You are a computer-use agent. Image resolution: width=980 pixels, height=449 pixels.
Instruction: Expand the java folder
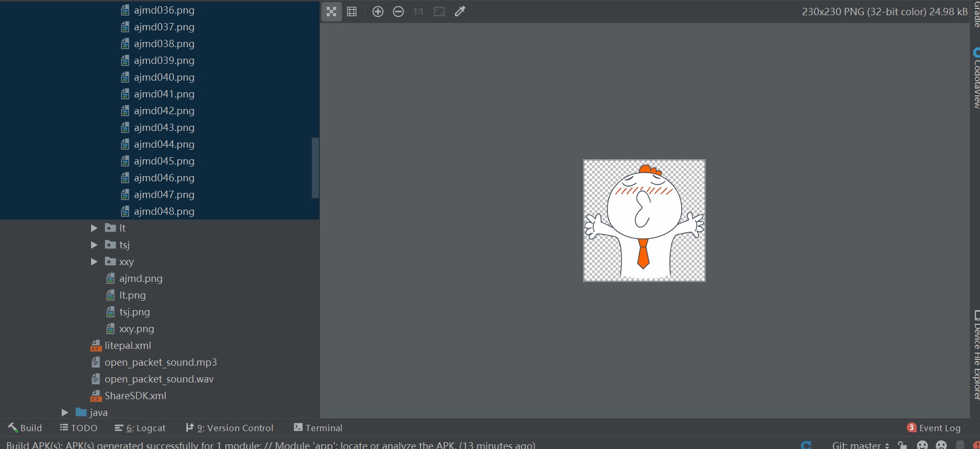pos(65,412)
